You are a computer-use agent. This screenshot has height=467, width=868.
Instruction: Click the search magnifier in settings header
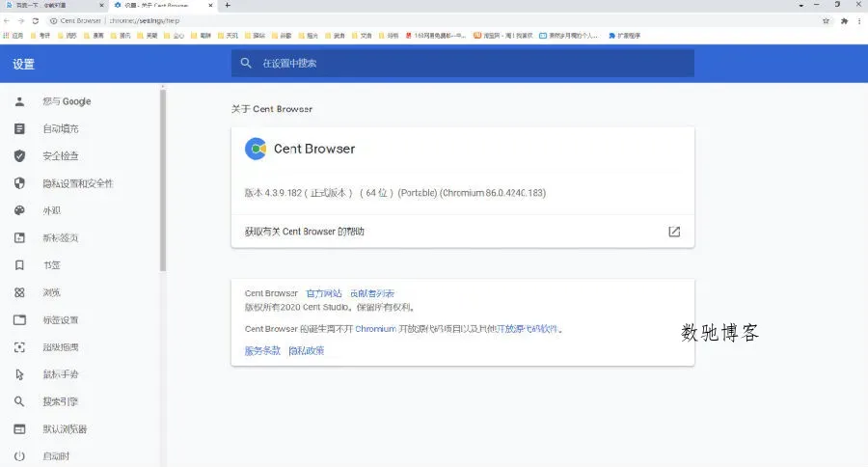pos(246,63)
